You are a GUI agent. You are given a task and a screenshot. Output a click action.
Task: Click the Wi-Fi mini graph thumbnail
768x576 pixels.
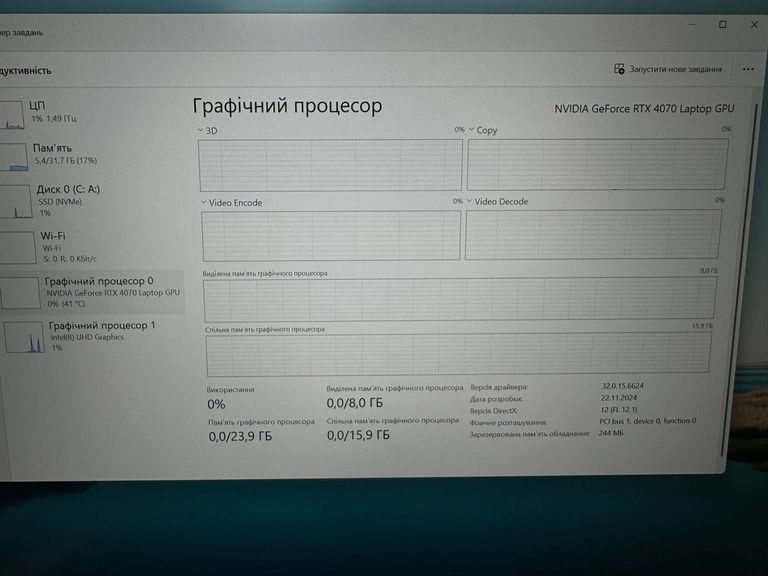[18, 248]
